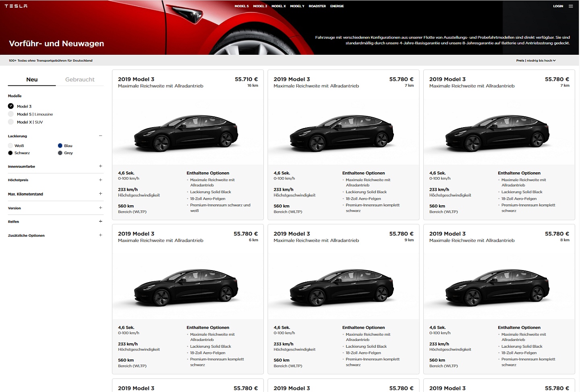The width and height of the screenshot is (580, 392).
Task: Click the 16 km mileage text
Action: [x=253, y=85]
